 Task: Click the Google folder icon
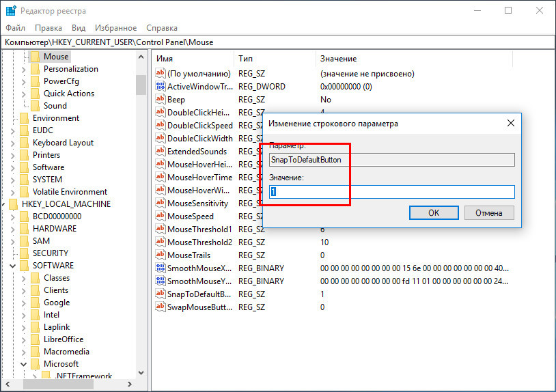click(x=35, y=303)
